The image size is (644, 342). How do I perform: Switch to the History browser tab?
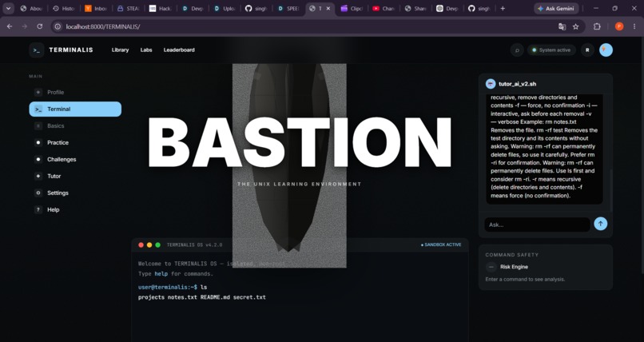click(64, 8)
